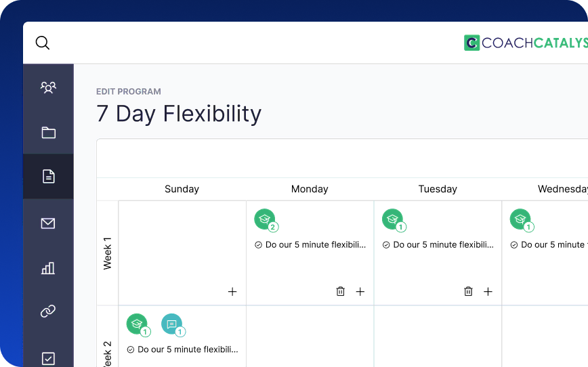Add an item to Tuesday Week 1
Screen dimensions: 588x367
click(x=488, y=292)
